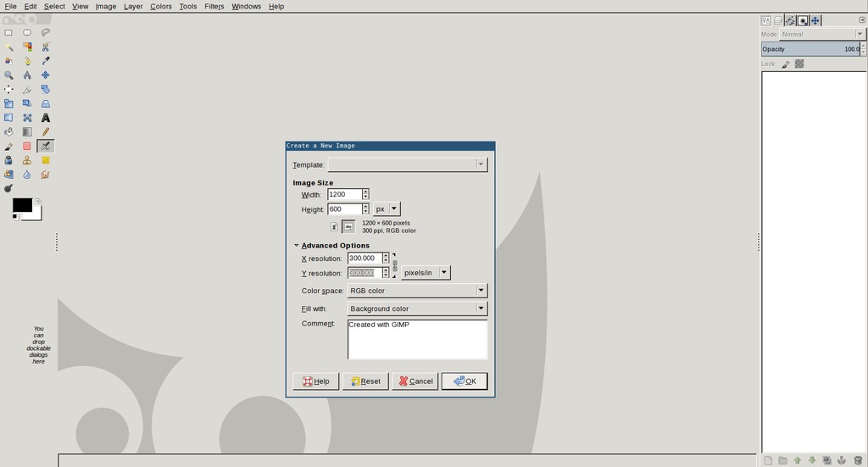Open the pixels/in resolution unit dropdown

(x=426, y=273)
